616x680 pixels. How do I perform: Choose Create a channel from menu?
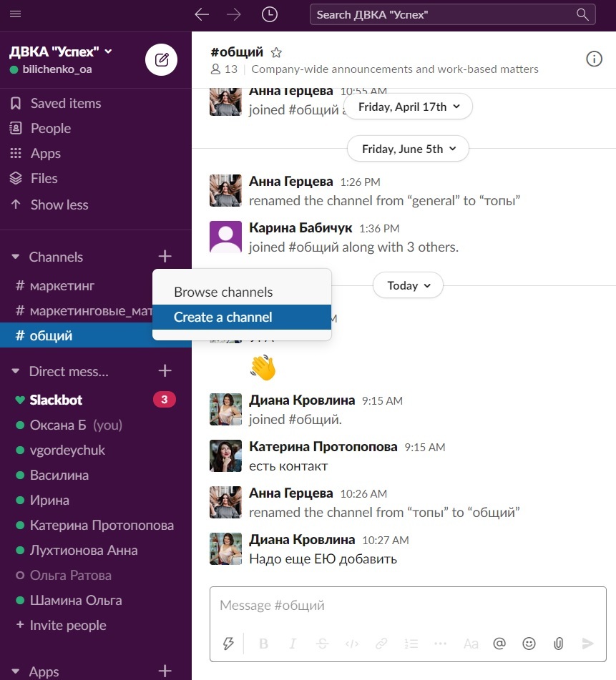tap(242, 317)
